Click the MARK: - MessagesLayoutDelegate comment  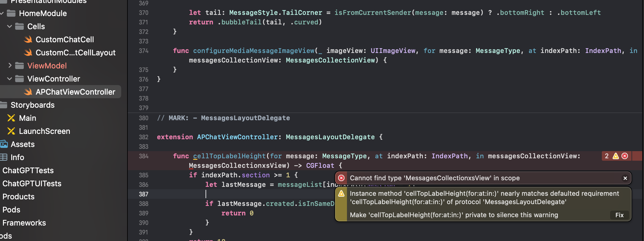click(223, 118)
